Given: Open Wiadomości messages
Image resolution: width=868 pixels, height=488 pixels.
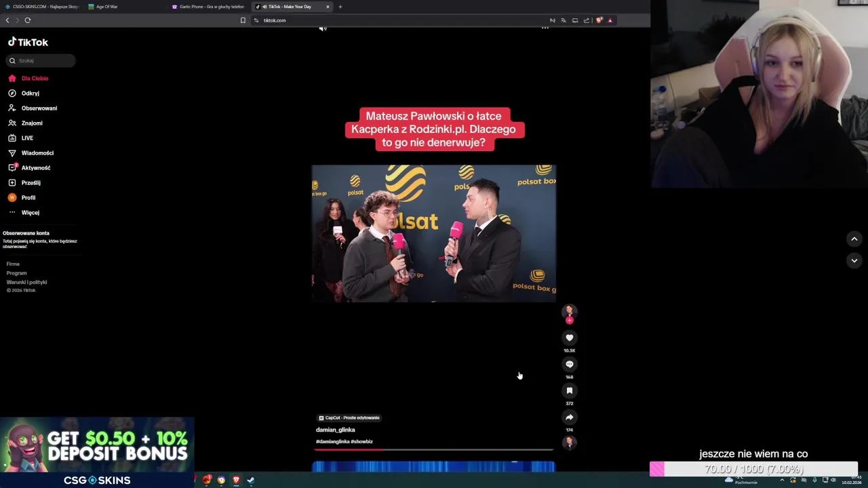Looking at the screenshot, I should coord(31,152).
